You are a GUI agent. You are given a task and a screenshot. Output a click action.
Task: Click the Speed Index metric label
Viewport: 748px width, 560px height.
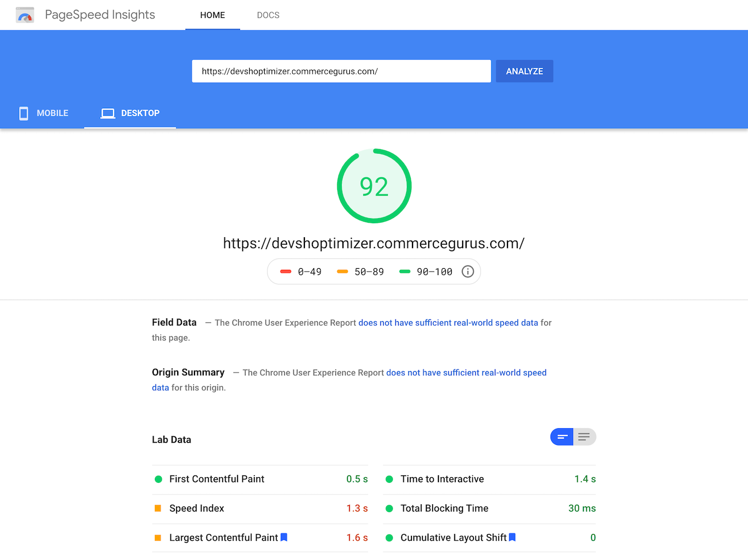[x=197, y=508]
